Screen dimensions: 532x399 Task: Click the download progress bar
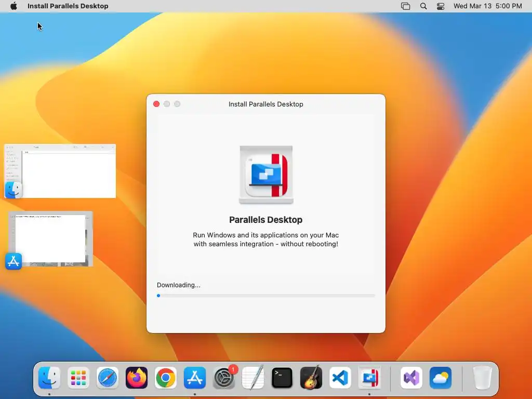click(x=265, y=296)
